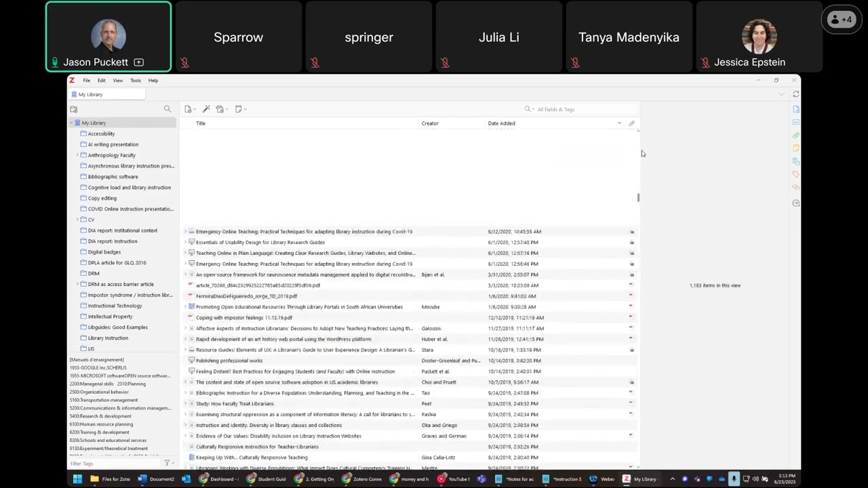Jump to the Related section icon

point(796,187)
